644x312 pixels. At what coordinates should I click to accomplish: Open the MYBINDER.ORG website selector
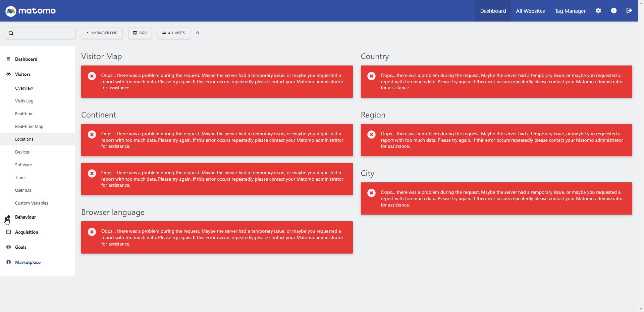point(102,33)
